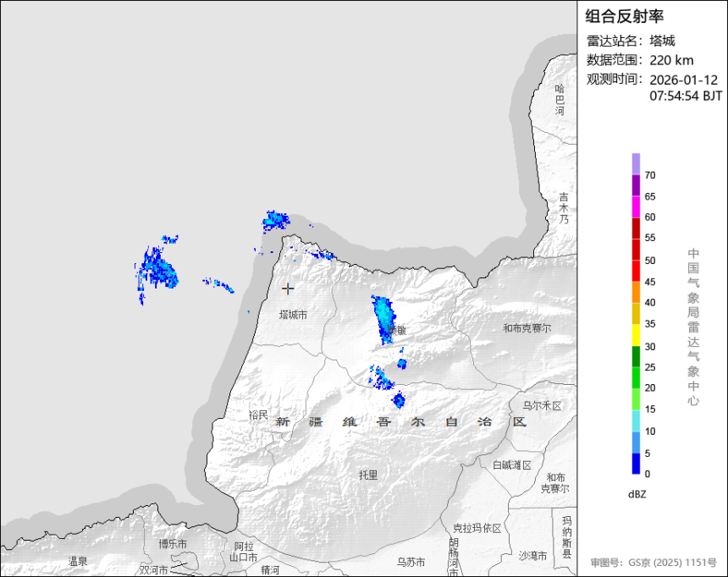This screenshot has width=728, height=577.
Task: Pick the bright red 45–50 dBZ swatch
Action: click(636, 271)
